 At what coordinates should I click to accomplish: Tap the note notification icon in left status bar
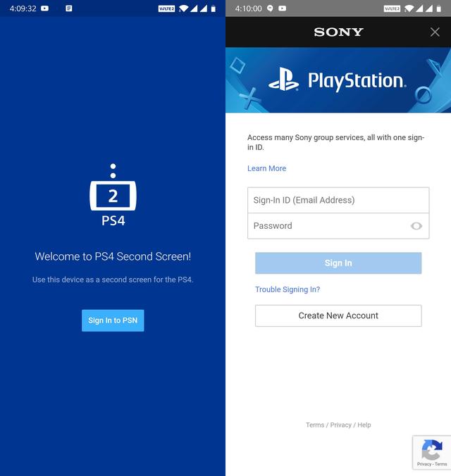coord(69,8)
